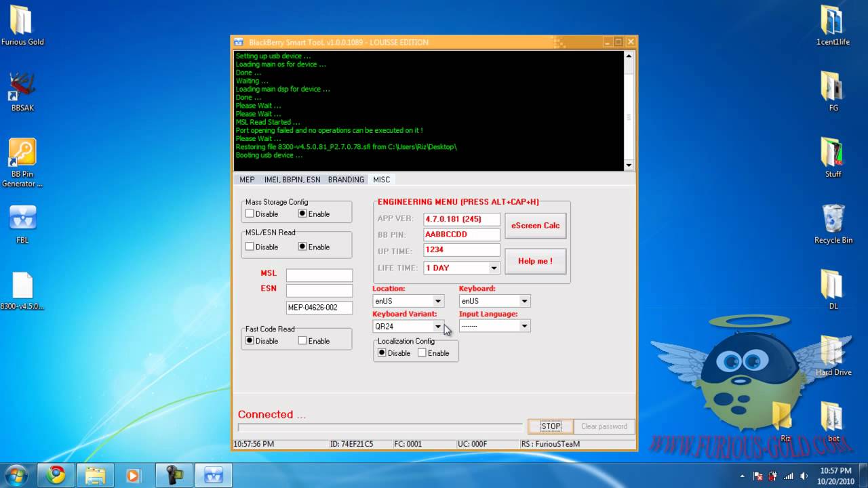868x488 pixels.
Task: Open the Recycle Bin
Action: 833,224
